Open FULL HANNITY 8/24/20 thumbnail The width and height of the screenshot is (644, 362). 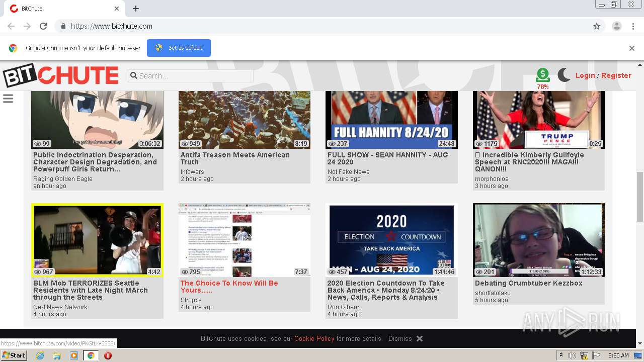click(x=391, y=120)
